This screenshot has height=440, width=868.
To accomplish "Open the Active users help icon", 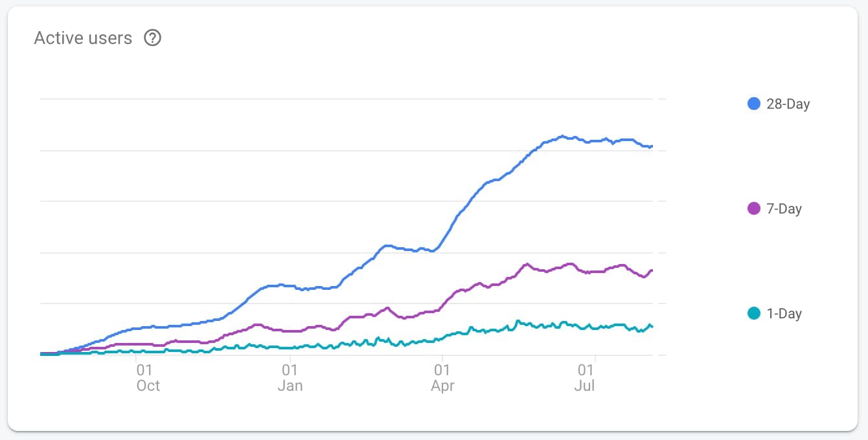I will point(152,38).
